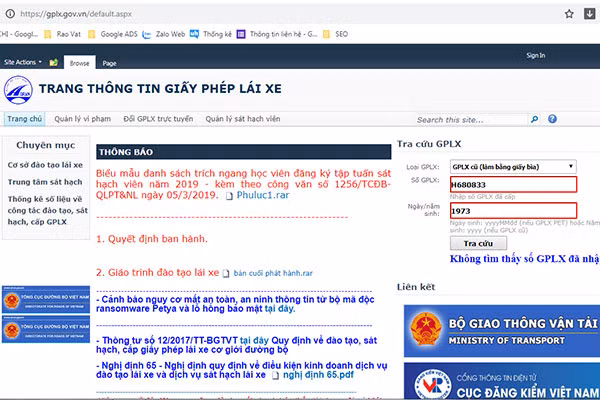Open the Cơ sở đào tạo lái xe link
This screenshot has height=400, width=600.
[x=45, y=165]
